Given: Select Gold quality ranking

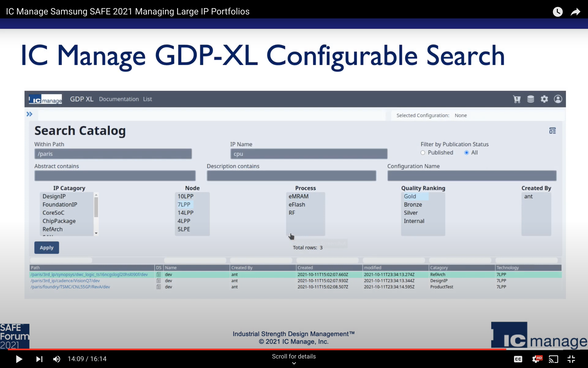Looking at the screenshot, I should 410,196.
